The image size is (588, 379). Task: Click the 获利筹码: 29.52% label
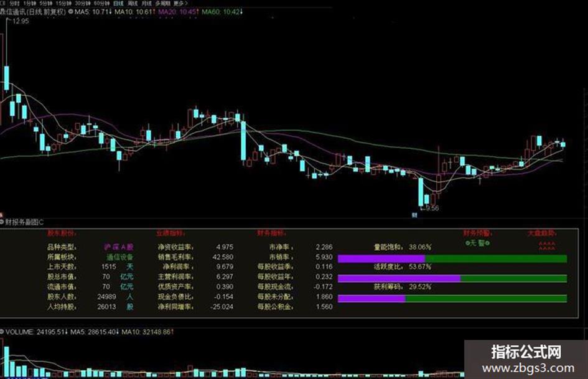click(403, 287)
